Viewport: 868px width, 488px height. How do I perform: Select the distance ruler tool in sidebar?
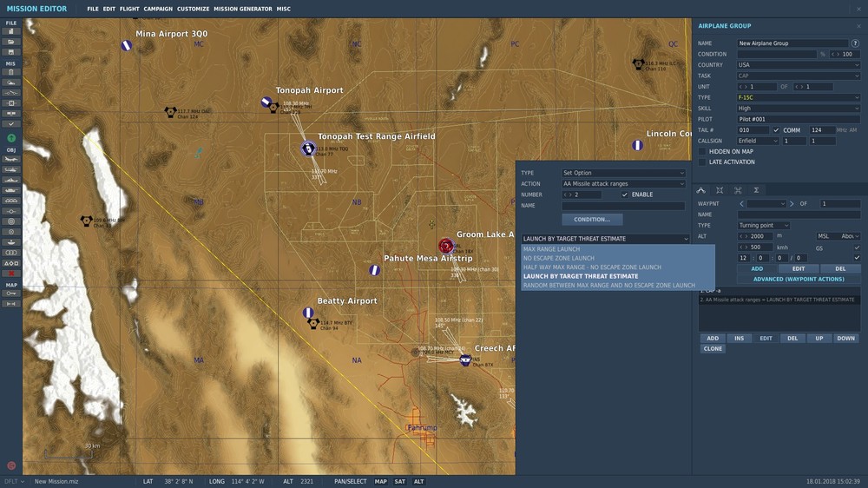(x=10, y=304)
